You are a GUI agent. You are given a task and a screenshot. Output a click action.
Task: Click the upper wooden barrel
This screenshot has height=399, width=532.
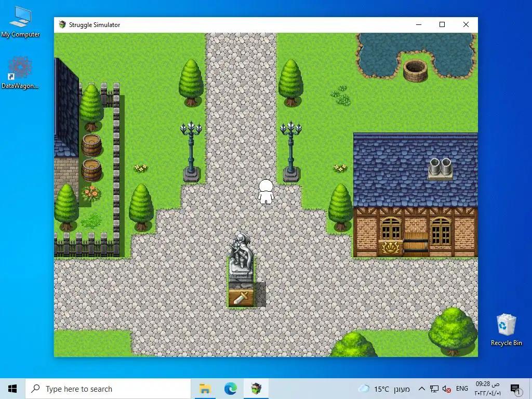tap(91, 145)
